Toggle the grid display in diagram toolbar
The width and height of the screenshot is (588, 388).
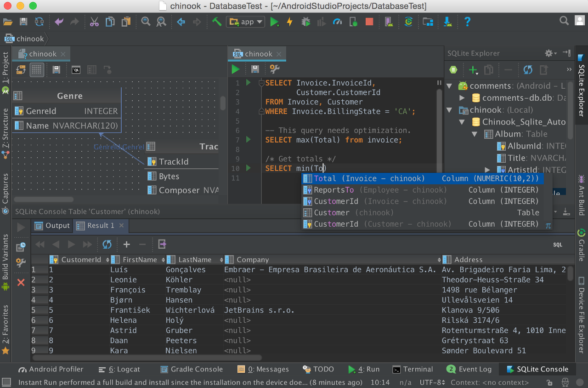37,70
